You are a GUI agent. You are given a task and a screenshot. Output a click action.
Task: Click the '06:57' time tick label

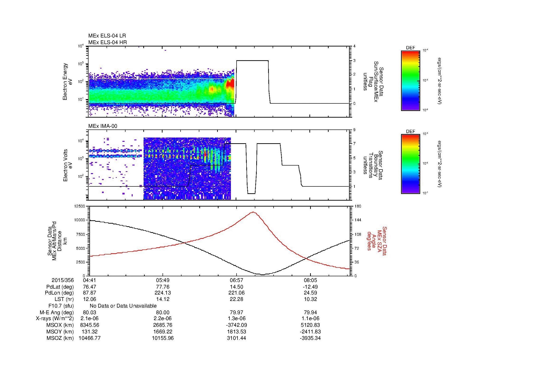pyautogui.click(x=236, y=280)
